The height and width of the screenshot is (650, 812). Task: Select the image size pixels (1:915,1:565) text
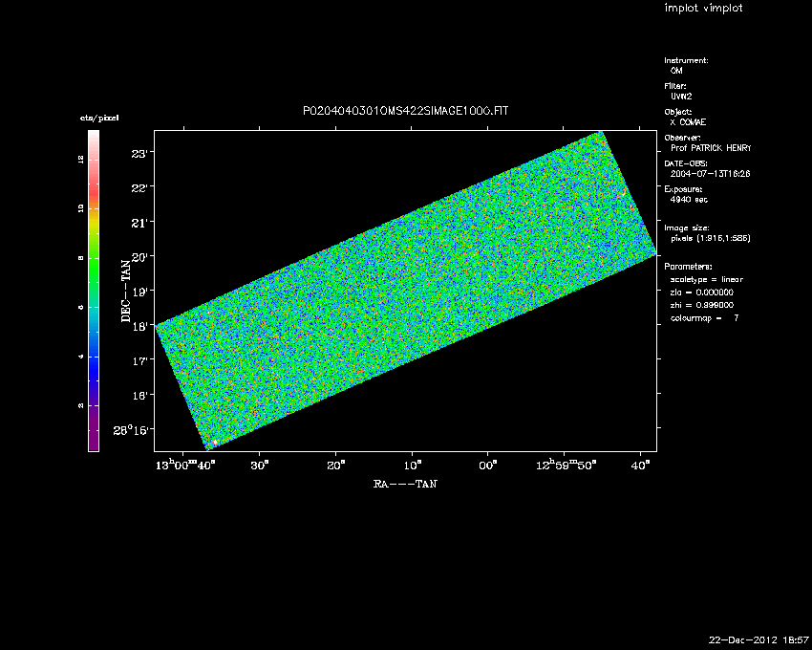pos(712,238)
